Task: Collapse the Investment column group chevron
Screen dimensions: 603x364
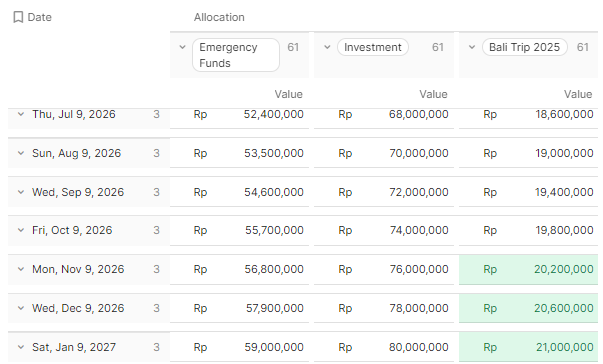Action: (x=327, y=47)
